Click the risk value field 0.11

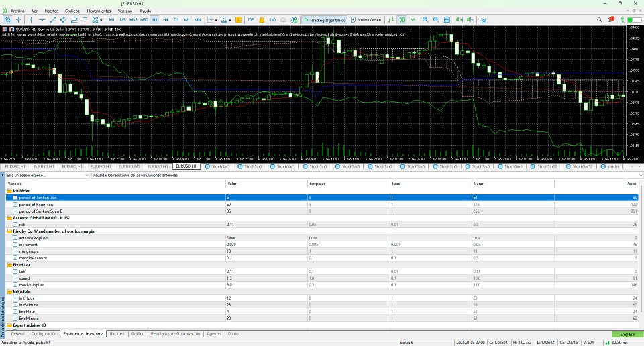tap(231, 225)
